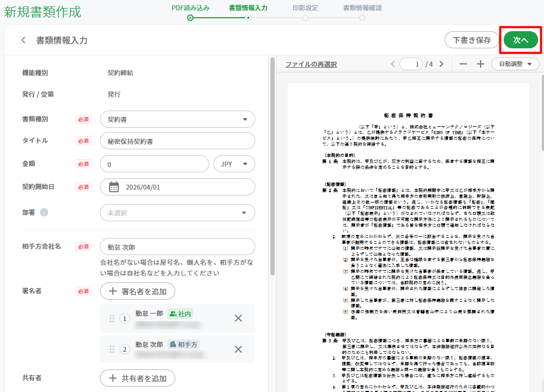
Task: Click the 下書き保存 button
Action: [x=472, y=40]
